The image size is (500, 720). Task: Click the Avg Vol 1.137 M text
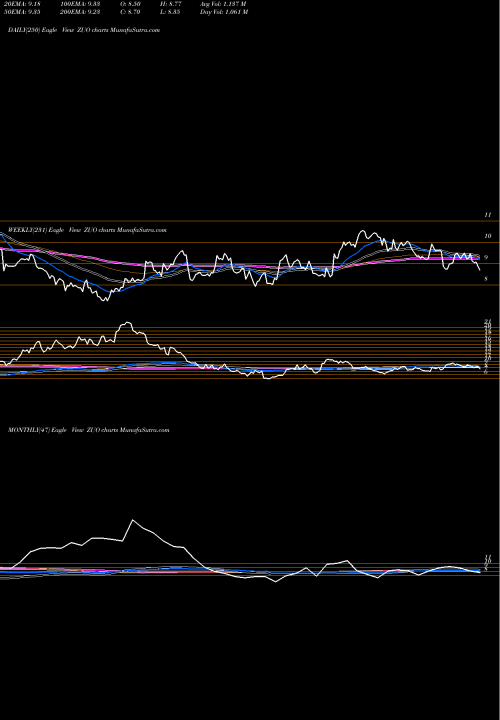(x=224, y=4)
